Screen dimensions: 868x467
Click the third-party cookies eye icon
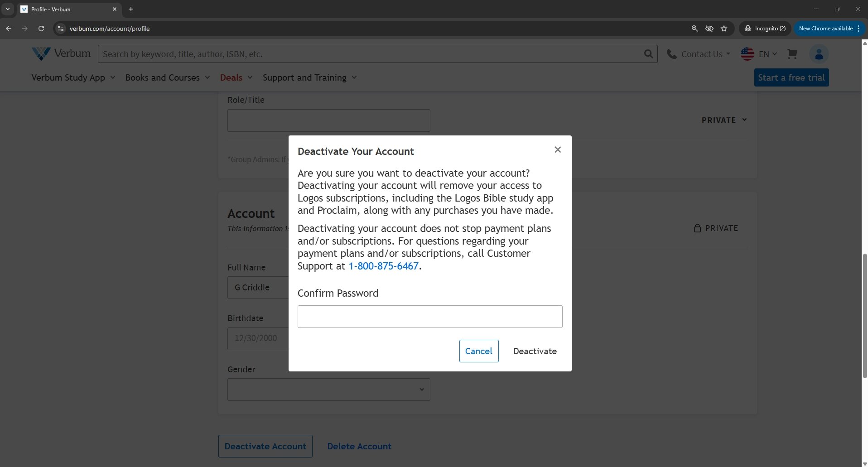pyautogui.click(x=709, y=29)
